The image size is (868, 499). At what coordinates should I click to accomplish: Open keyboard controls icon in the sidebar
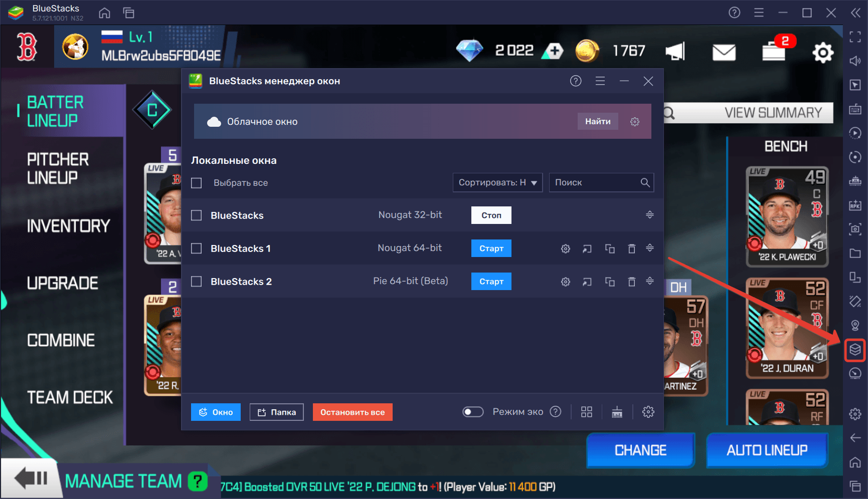pos(855,109)
